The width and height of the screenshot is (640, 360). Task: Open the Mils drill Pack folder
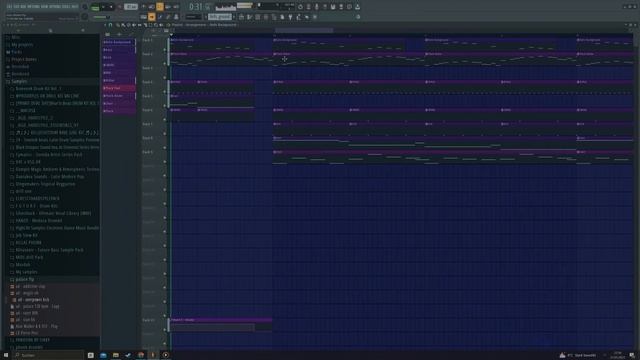tap(29, 257)
